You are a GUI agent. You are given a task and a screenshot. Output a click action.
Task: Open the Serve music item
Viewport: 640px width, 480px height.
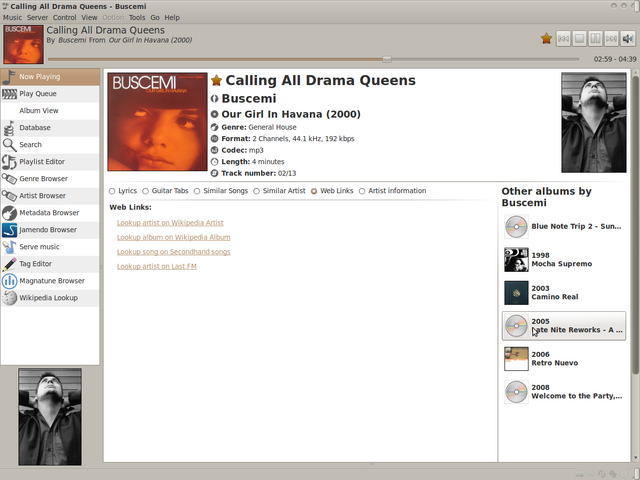(x=50, y=247)
